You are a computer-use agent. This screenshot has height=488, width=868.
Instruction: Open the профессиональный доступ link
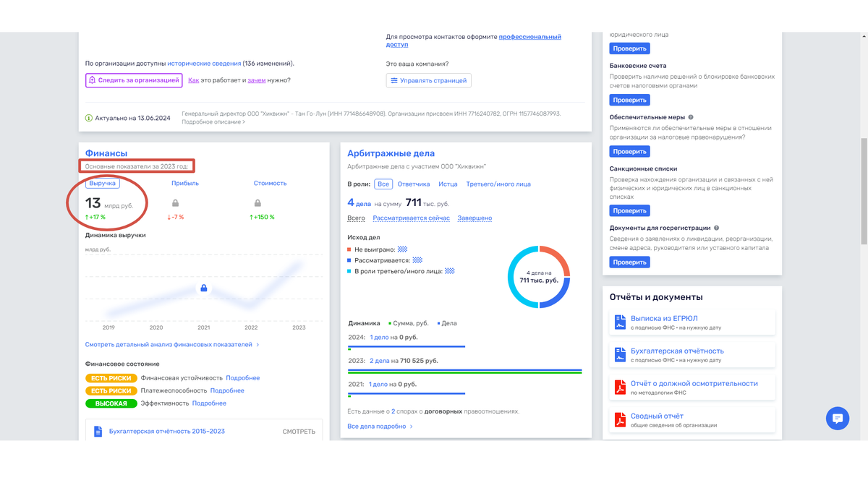click(474, 40)
